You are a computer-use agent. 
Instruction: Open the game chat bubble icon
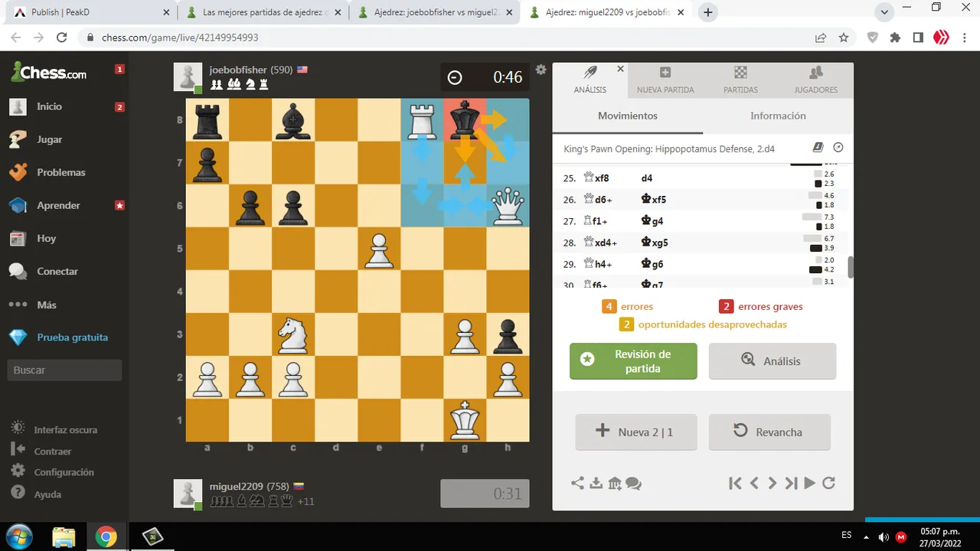[633, 483]
